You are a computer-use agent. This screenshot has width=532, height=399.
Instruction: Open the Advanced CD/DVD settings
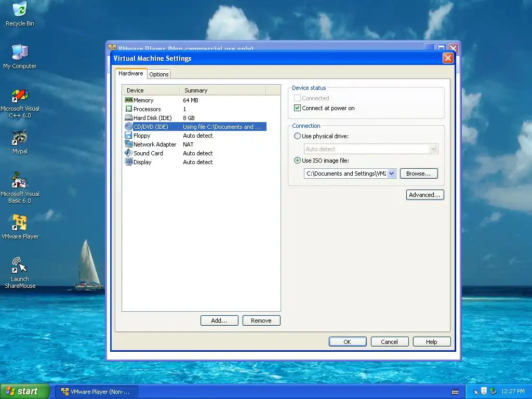425,195
